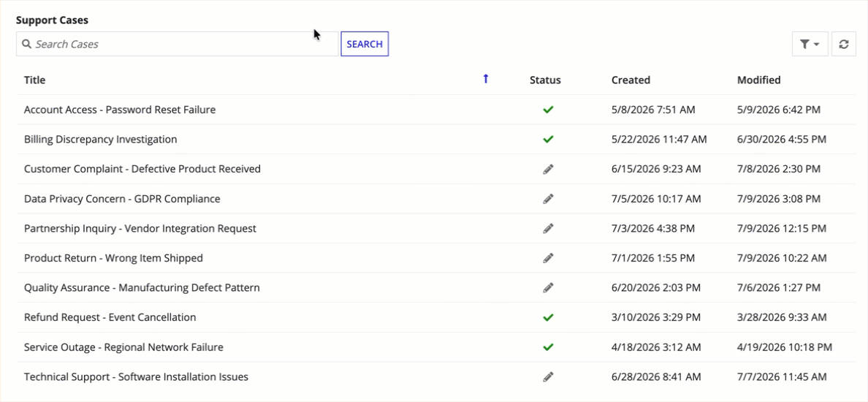Click the green checkmark for Account Access case
This screenshot has width=868, height=402.
coord(548,110)
